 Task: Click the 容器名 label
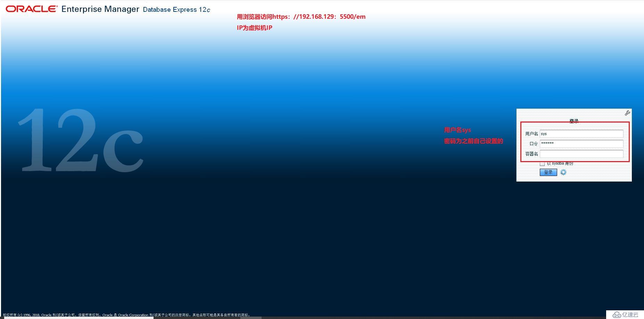[531, 154]
